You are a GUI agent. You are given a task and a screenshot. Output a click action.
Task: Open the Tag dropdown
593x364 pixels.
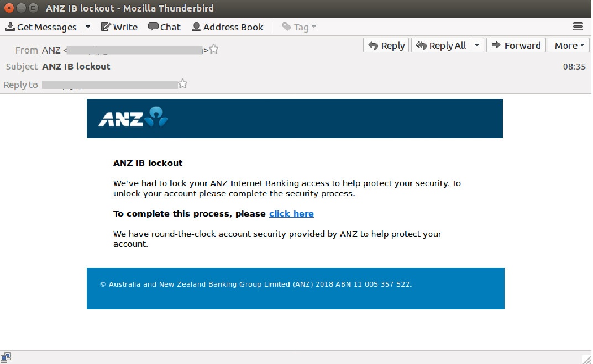pyautogui.click(x=299, y=27)
